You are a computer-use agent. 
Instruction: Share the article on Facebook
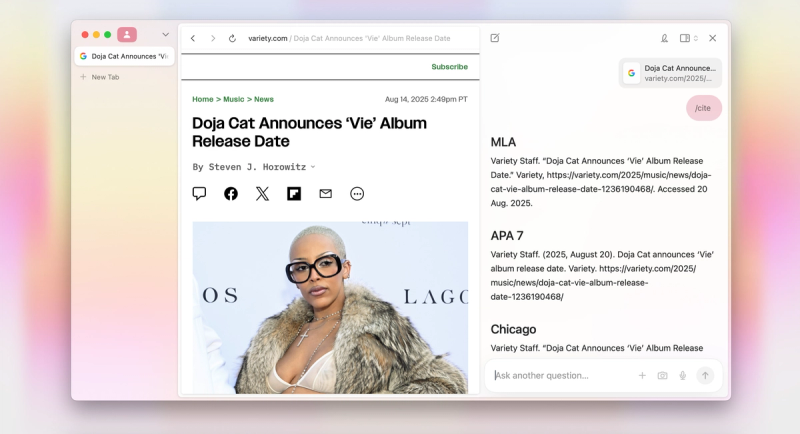tap(231, 193)
